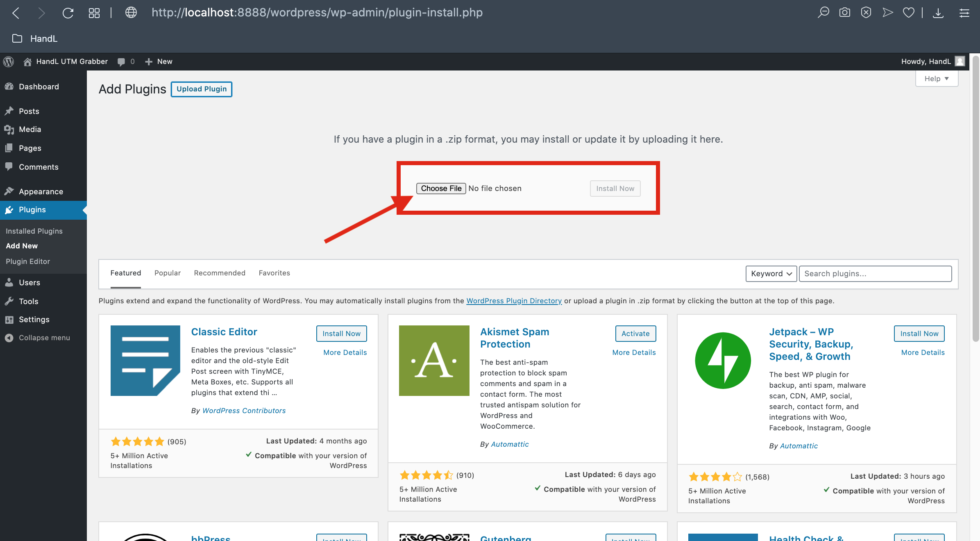Click the Choose File button
Image resolution: width=980 pixels, height=541 pixels.
(x=441, y=189)
